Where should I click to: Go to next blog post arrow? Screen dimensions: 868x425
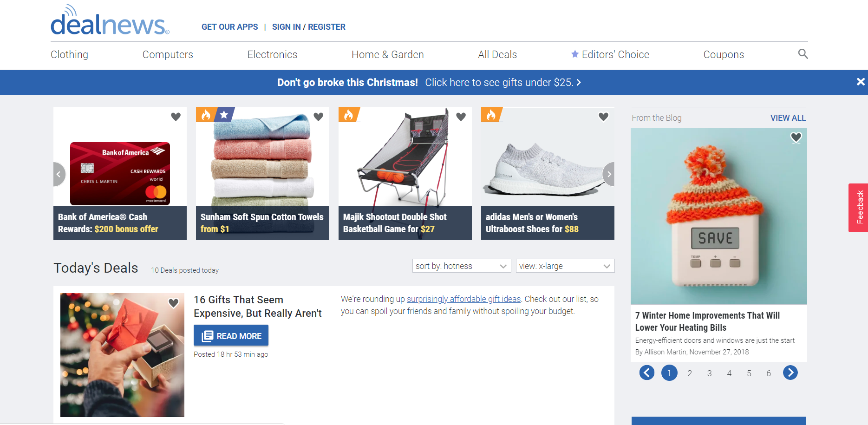click(x=790, y=373)
